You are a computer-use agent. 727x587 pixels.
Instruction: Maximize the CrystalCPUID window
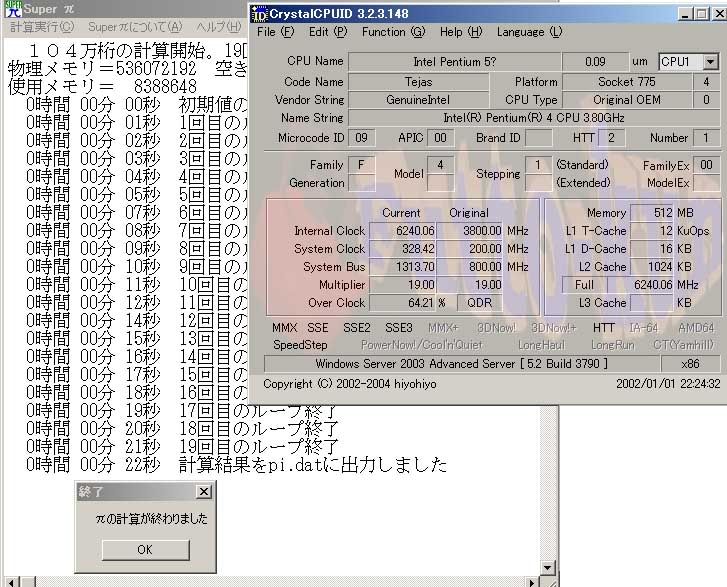(701, 14)
